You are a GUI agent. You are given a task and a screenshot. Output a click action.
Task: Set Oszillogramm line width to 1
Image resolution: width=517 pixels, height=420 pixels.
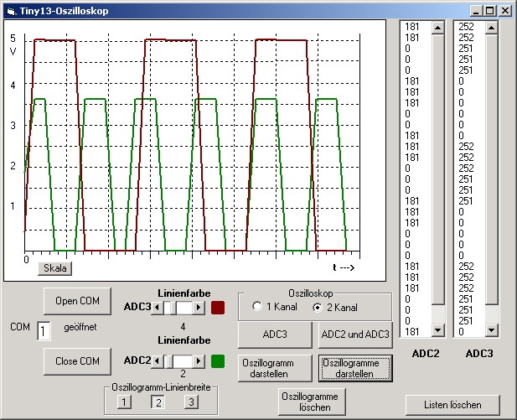tap(124, 402)
